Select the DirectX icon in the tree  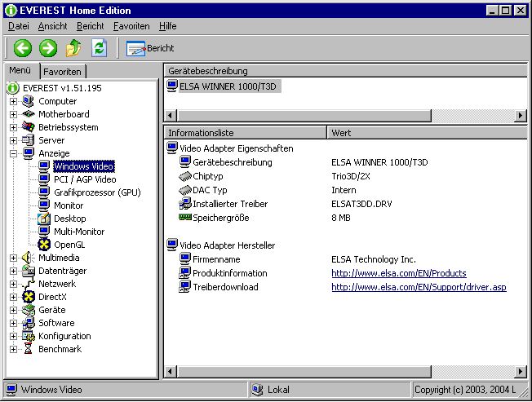tap(29, 297)
